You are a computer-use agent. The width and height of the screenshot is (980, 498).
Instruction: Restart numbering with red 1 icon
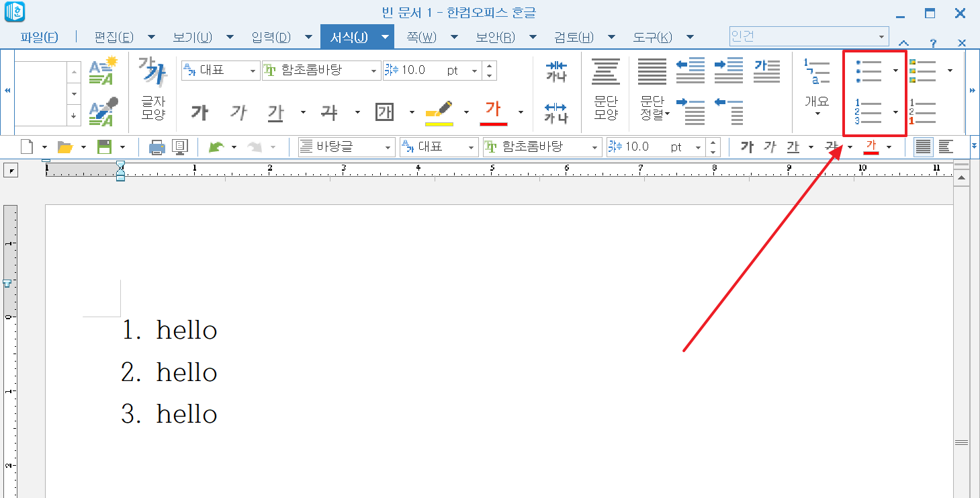tap(922, 112)
